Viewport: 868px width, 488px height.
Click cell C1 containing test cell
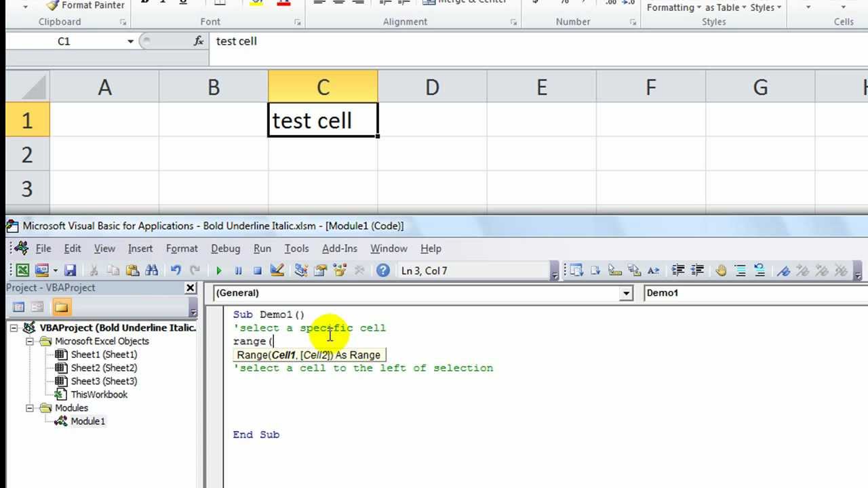pyautogui.click(x=323, y=120)
